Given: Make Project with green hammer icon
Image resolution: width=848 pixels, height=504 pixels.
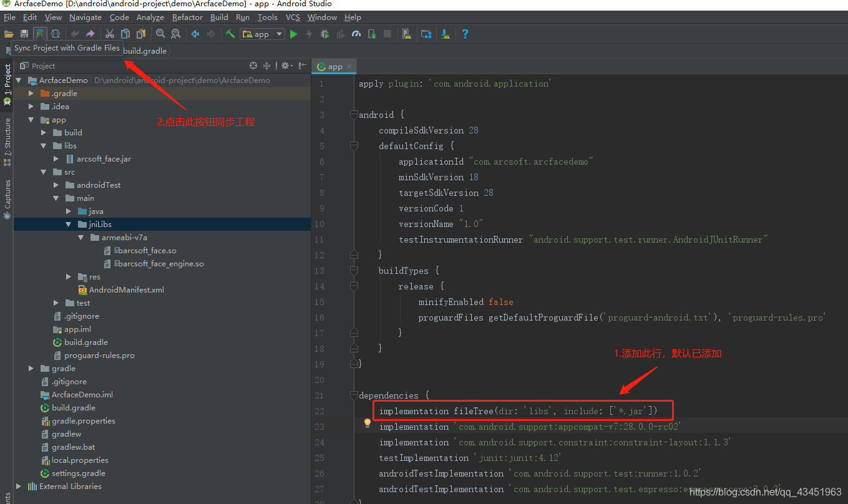Looking at the screenshot, I should pyautogui.click(x=230, y=34).
